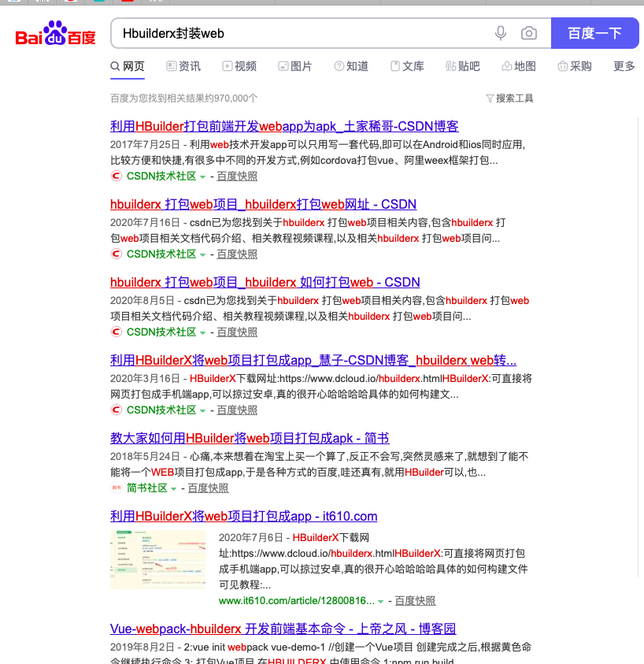Click CSDN icon under the 2020年8月5日 result
Screen dimensions: 644x664
point(116,332)
